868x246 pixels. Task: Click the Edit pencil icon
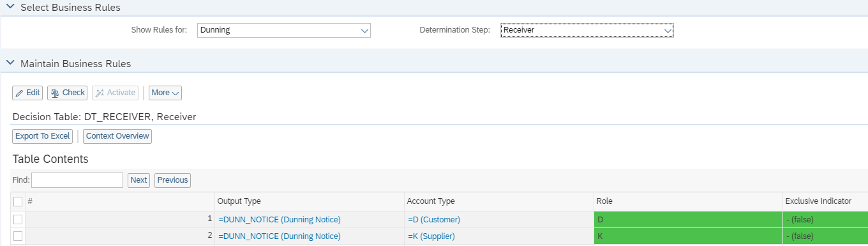(x=20, y=93)
